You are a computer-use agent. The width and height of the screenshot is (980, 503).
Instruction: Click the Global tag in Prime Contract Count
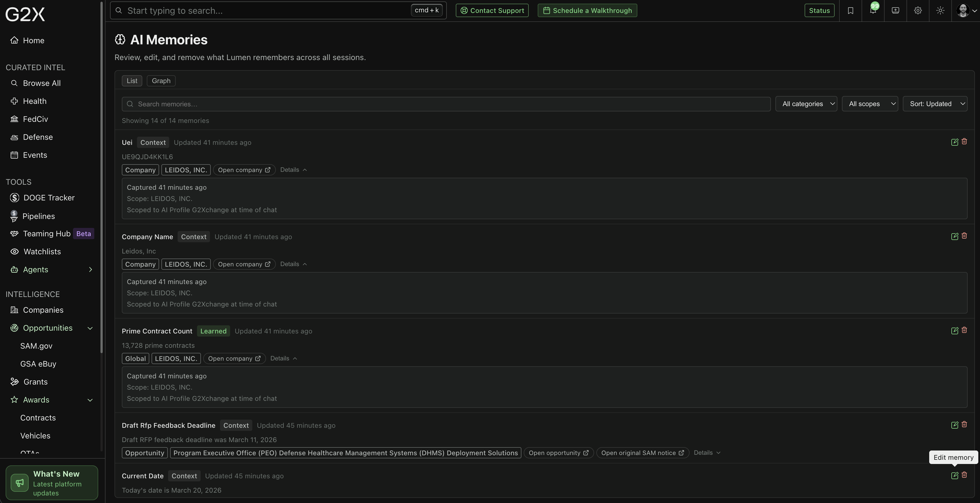click(x=136, y=358)
